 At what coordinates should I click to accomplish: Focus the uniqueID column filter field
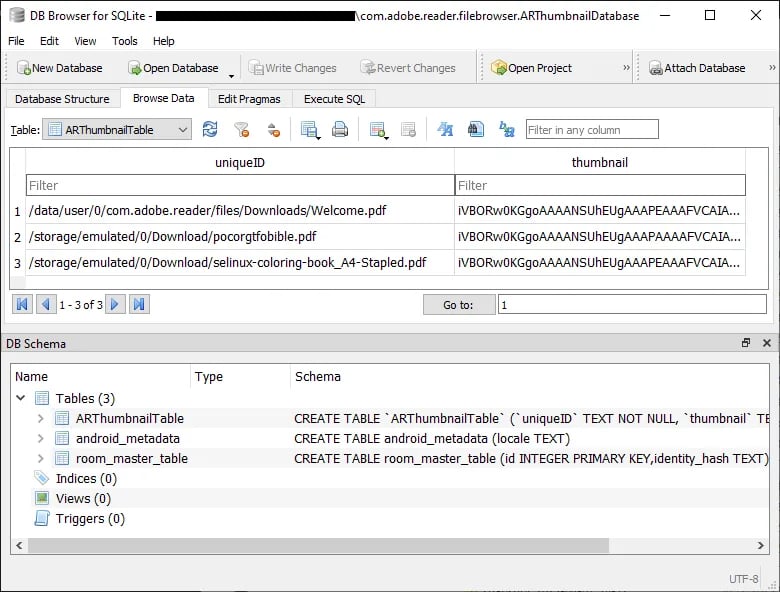point(240,186)
